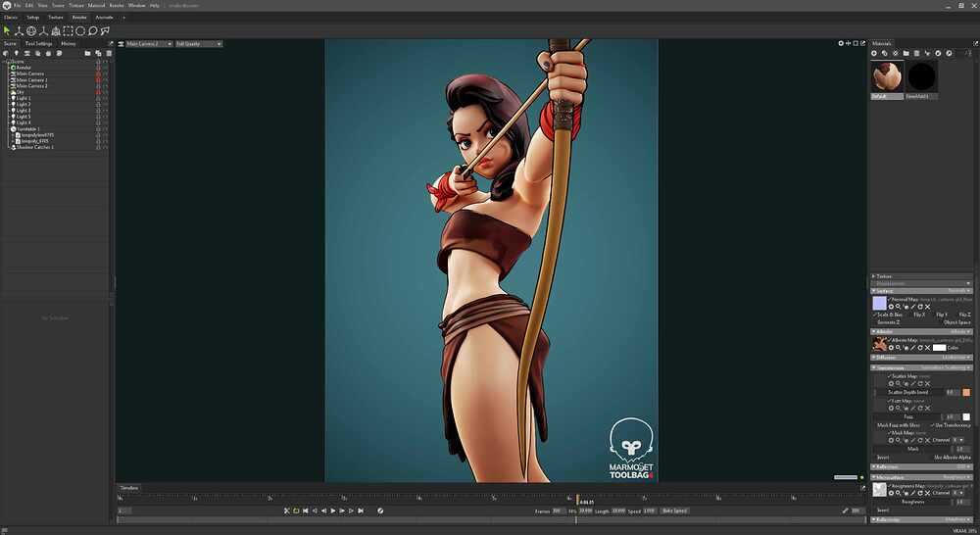Enable the Flip X option

[919, 315]
